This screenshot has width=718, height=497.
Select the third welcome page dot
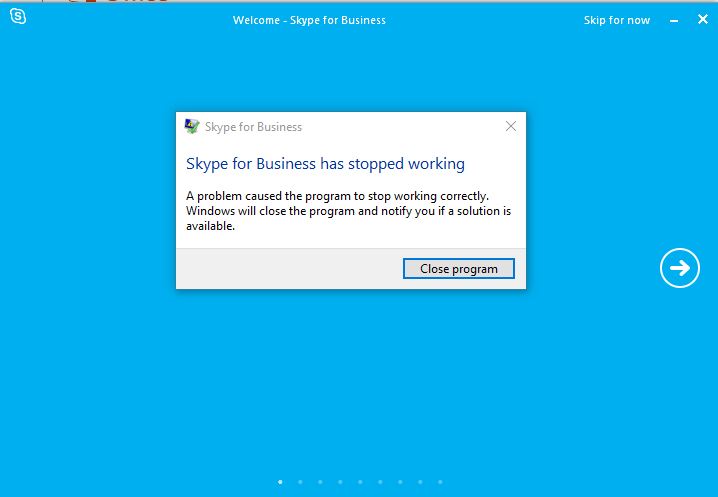pyautogui.click(x=320, y=482)
